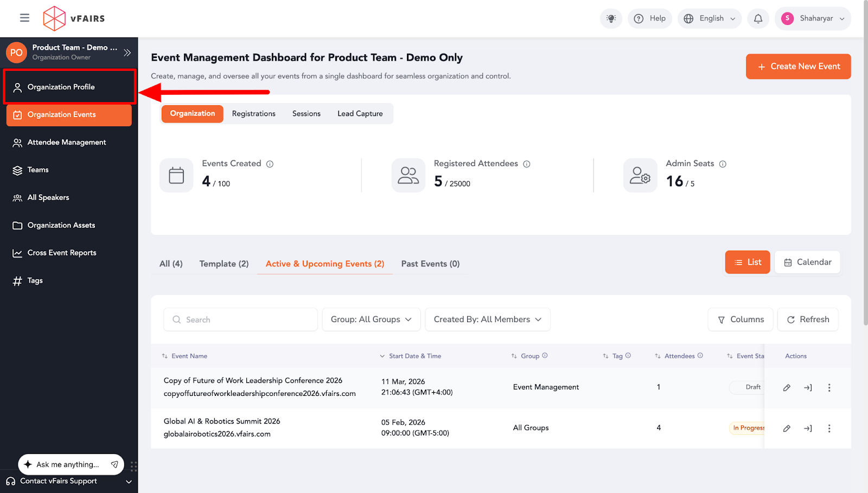Click the lightbulb icon in header
Screen dimensions: 868x493
pyautogui.click(x=611, y=18)
